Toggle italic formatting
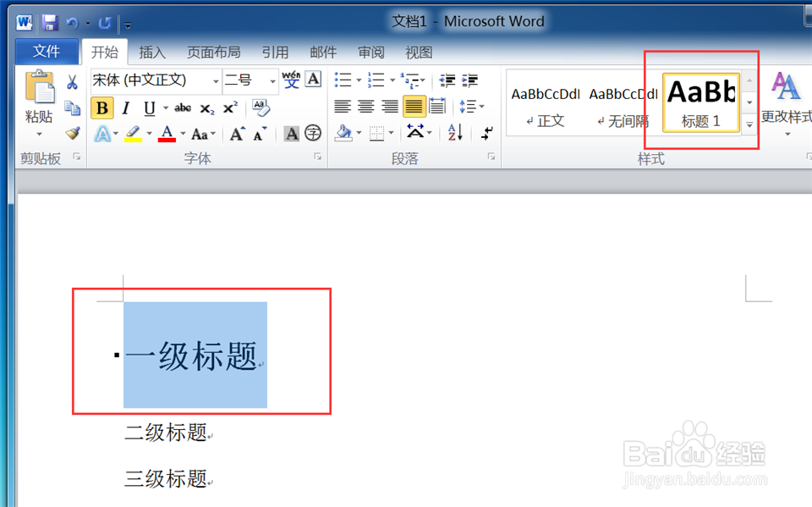Screen dimensions: 812x507 (x=126, y=108)
